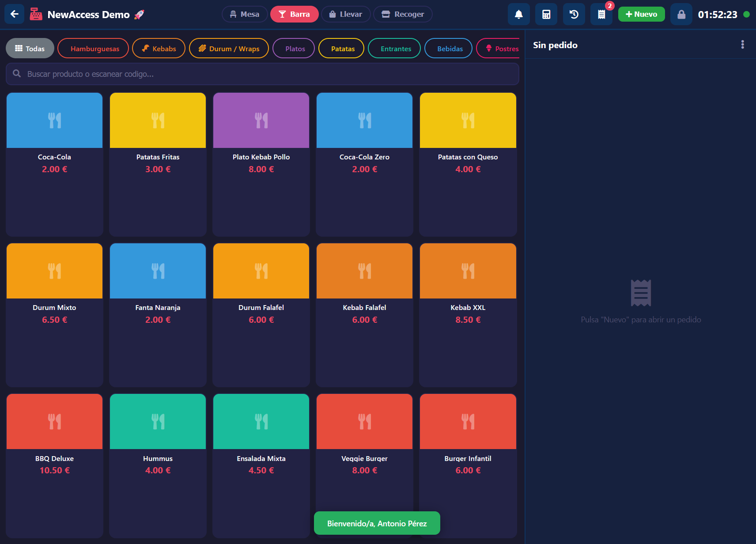Screen dimensions: 756x544
Task: Add Ensalada Mixta product
Action: [261, 465]
